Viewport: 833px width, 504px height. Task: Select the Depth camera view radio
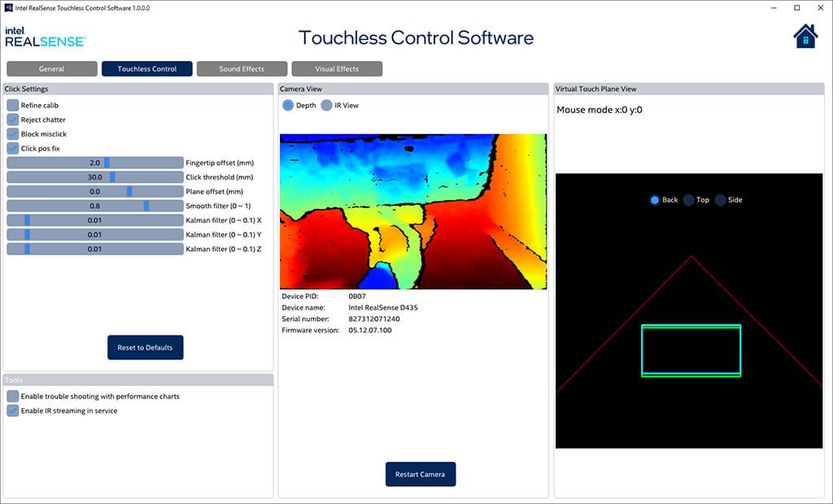[x=288, y=105]
